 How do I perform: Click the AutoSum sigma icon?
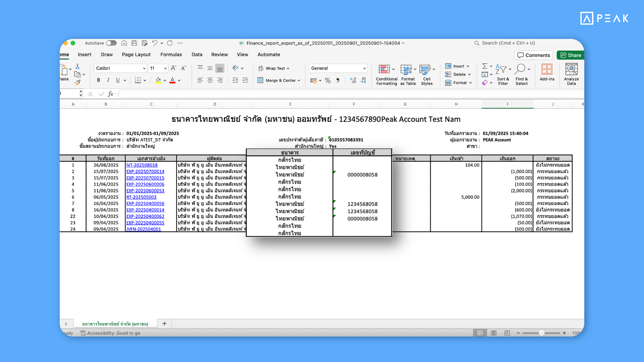[x=485, y=66]
